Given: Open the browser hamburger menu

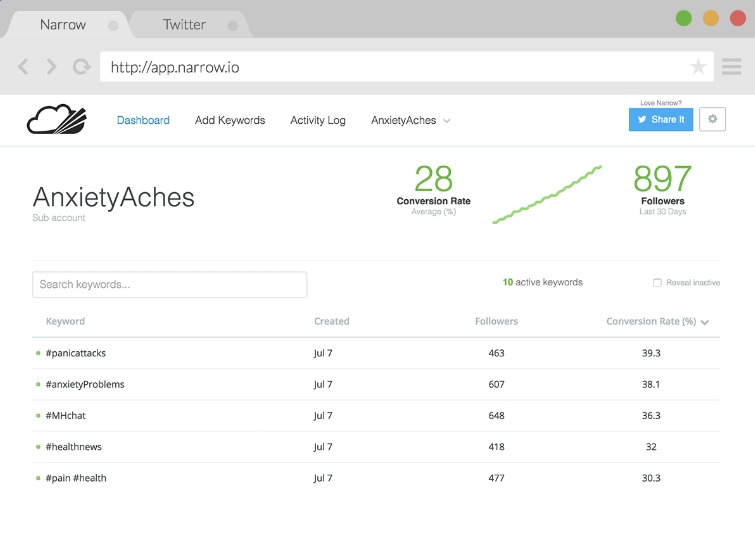Looking at the screenshot, I should (x=731, y=66).
